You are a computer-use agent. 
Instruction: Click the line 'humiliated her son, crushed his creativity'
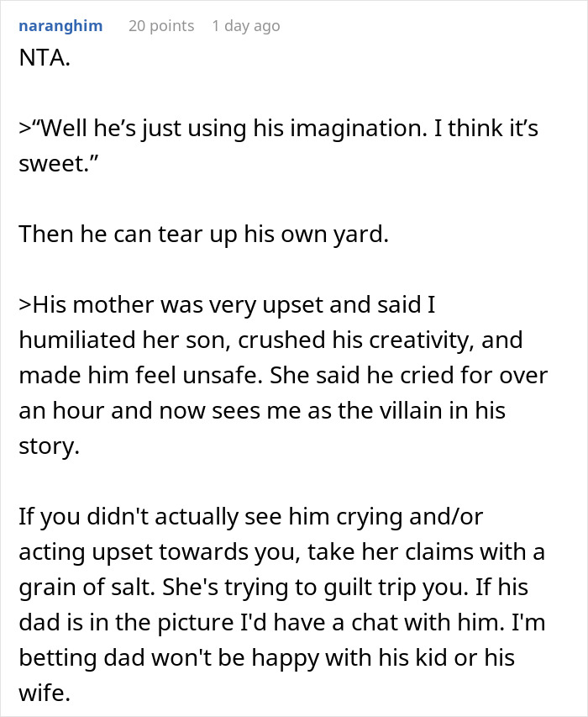270,340
